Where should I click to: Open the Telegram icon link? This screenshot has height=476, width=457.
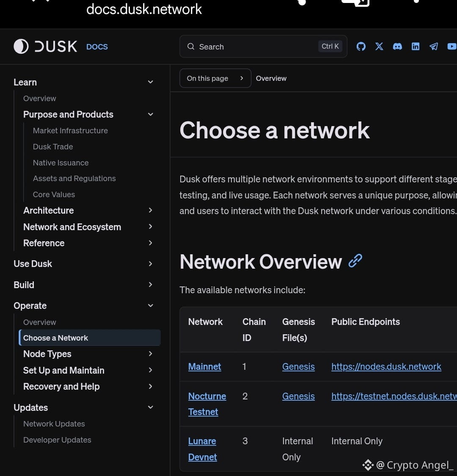(x=434, y=47)
